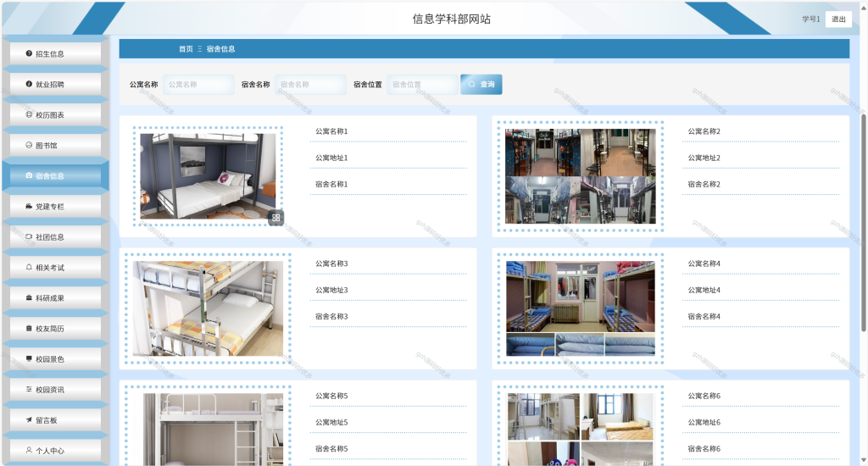Open the 个人中心 menu entry
Image resolution: width=868 pixels, height=466 pixels.
(55, 450)
